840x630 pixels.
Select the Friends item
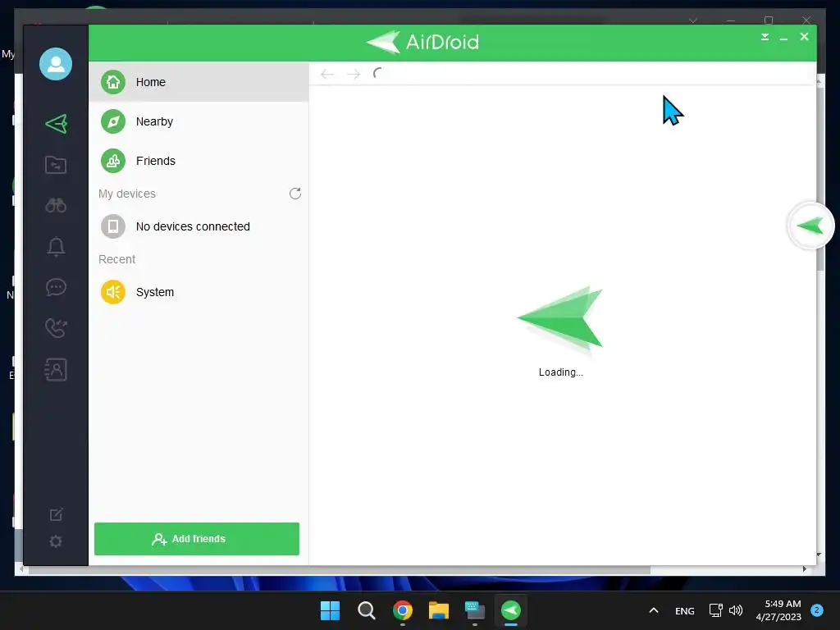click(199, 161)
